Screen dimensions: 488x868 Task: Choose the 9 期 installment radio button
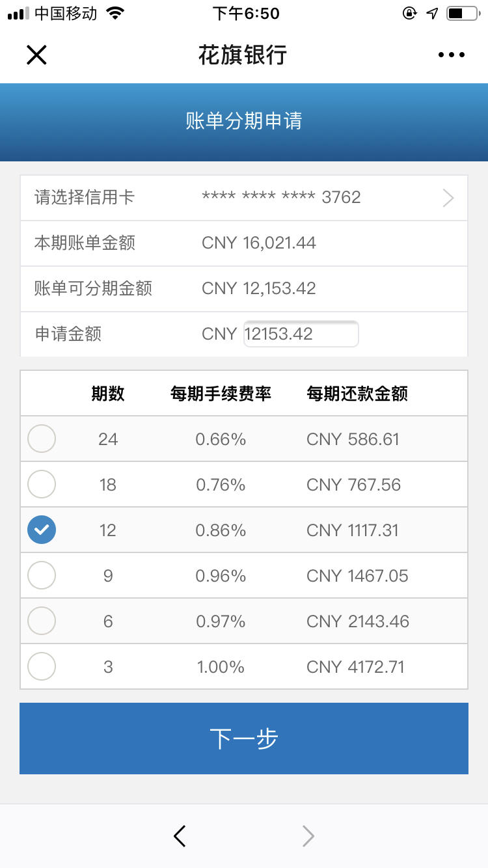(x=42, y=575)
